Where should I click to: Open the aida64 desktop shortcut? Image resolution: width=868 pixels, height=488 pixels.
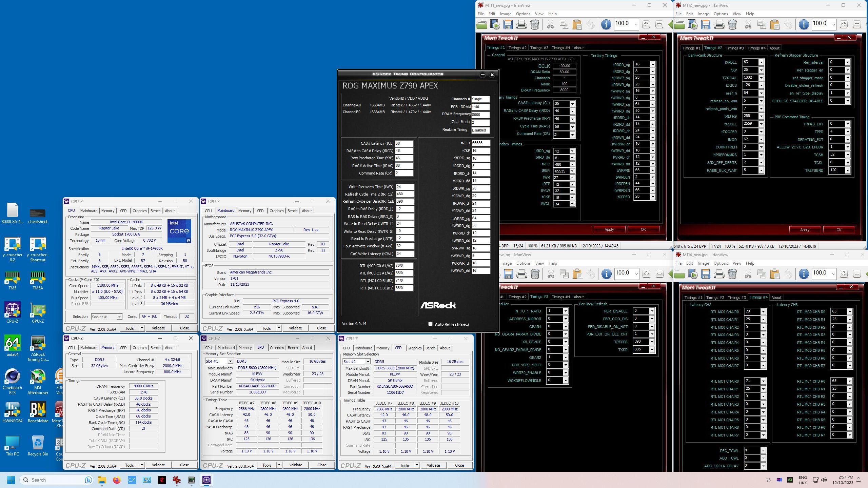point(13,346)
